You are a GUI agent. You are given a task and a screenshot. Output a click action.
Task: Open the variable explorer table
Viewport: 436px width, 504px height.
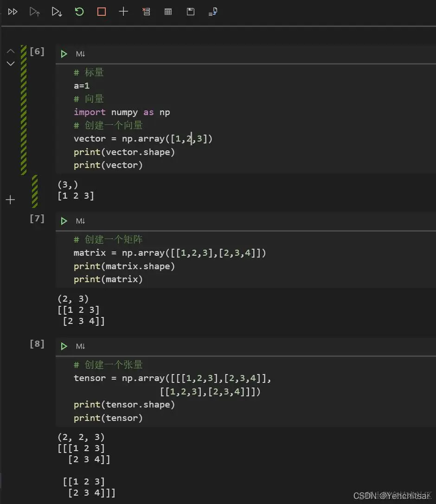point(168,12)
